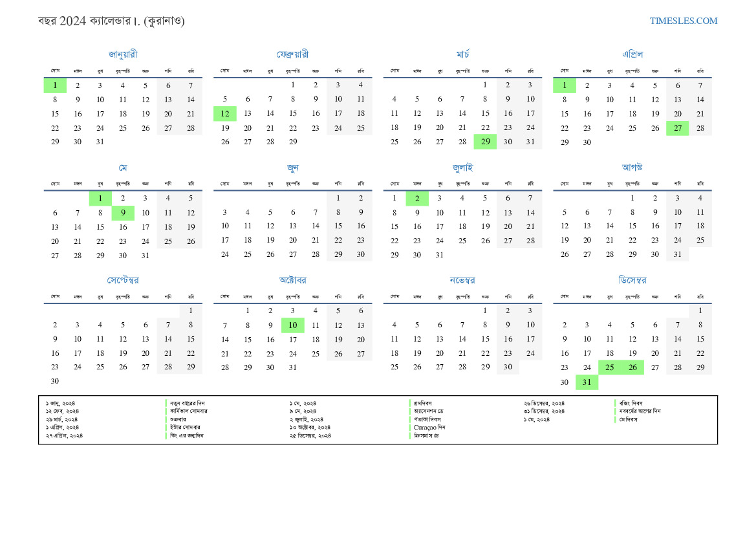The height and width of the screenshot is (535, 756).
Task: Click legend entry 'বক্সিং দিবস'
Action: tap(631, 403)
